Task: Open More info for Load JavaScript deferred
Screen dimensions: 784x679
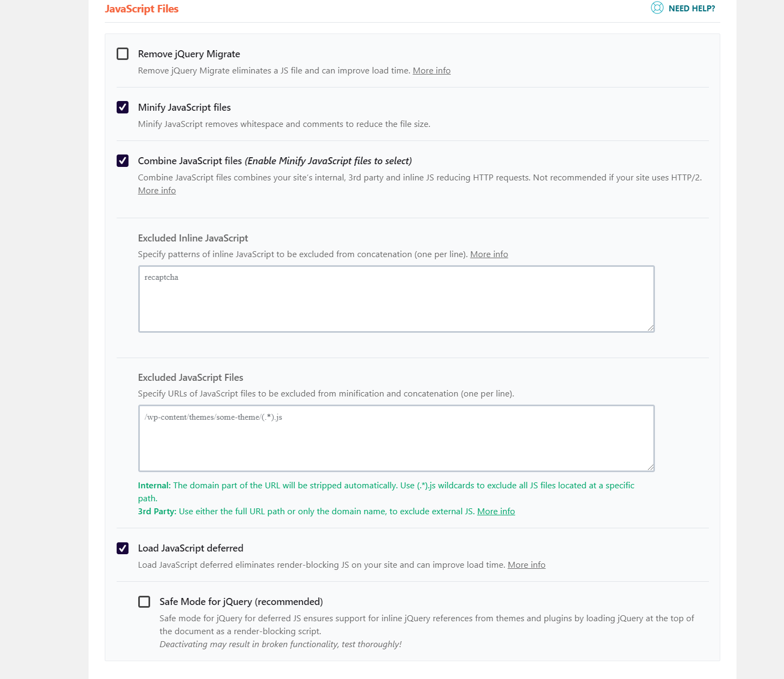Action: coord(526,565)
